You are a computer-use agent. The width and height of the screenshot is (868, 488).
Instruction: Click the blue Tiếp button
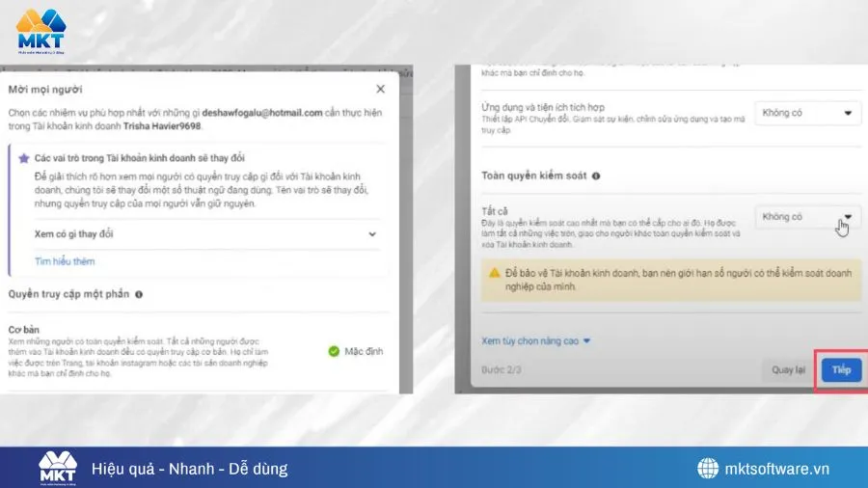click(x=841, y=369)
